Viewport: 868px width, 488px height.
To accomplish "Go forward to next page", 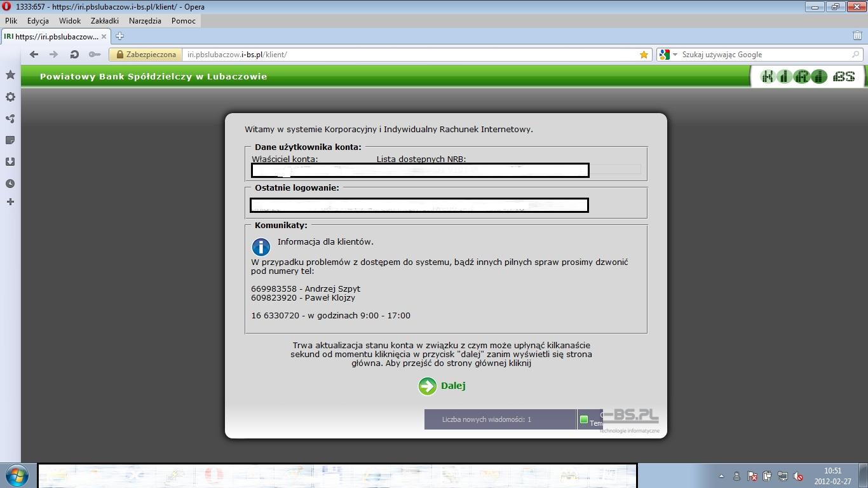I will [54, 55].
